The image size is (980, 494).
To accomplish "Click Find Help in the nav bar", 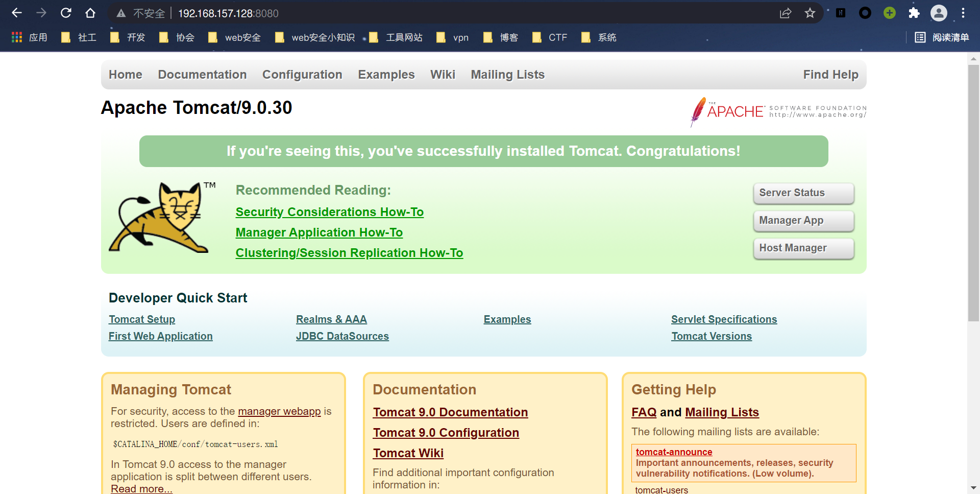I will coord(831,75).
